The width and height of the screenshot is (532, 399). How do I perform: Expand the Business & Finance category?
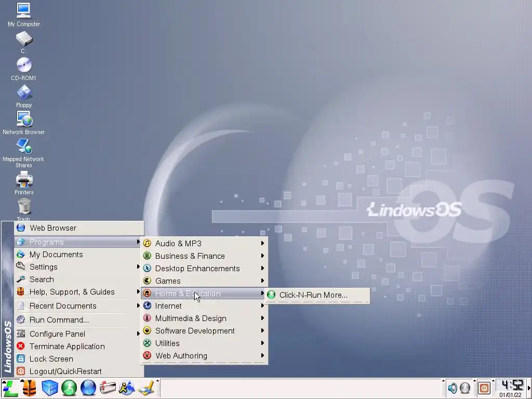click(204, 256)
